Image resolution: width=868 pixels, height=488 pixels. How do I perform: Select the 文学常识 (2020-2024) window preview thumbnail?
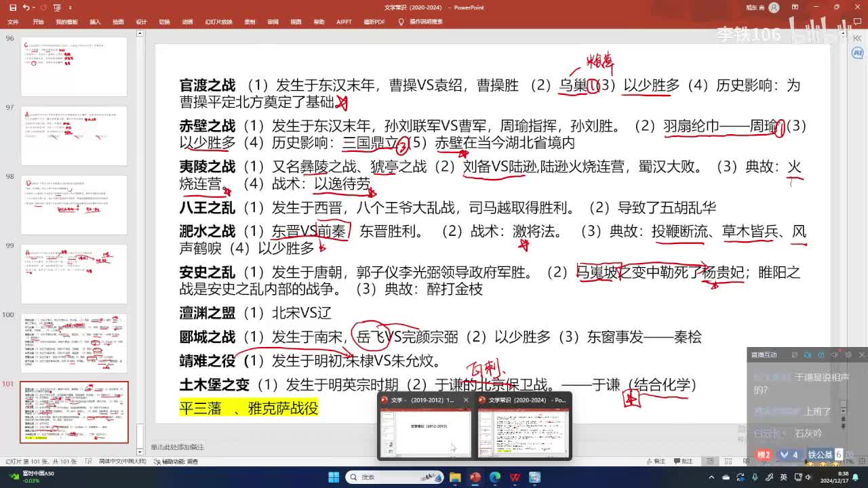click(x=523, y=432)
